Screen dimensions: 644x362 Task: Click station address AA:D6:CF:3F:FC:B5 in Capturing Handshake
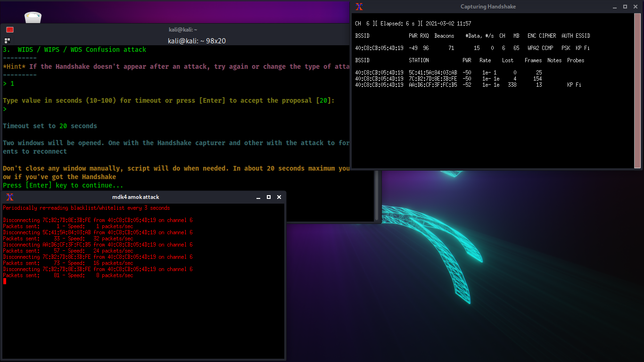tap(433, 85)
